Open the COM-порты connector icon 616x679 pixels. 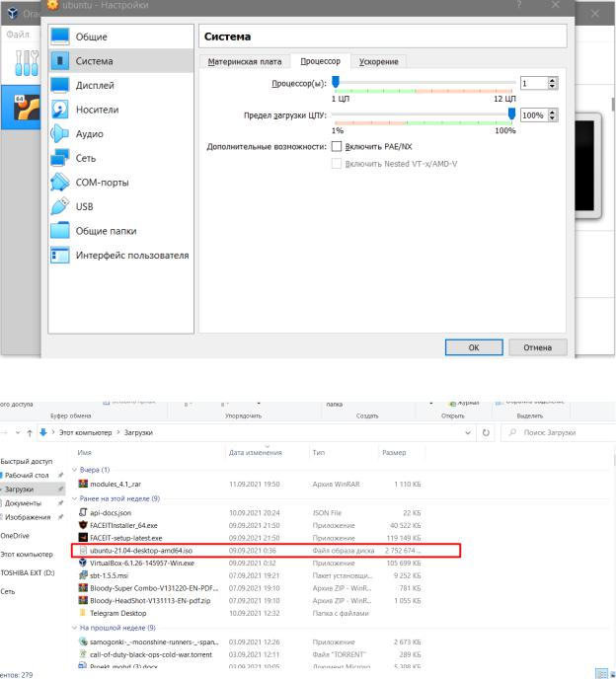[60, 182]
